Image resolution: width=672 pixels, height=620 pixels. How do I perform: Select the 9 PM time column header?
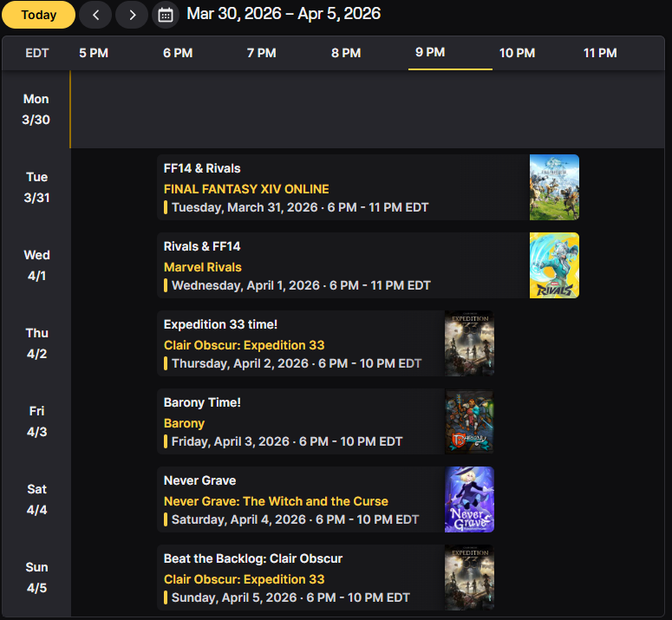point(430,52)
